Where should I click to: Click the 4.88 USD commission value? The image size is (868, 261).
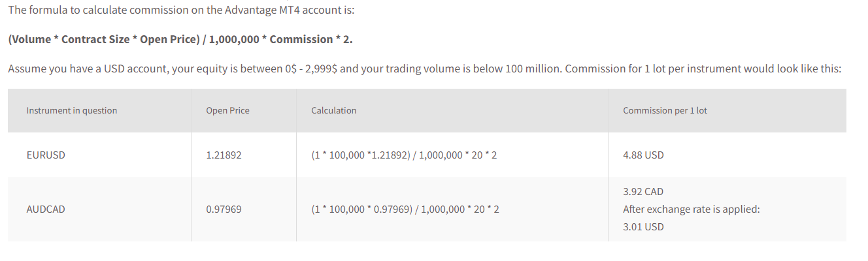point(643,155)
